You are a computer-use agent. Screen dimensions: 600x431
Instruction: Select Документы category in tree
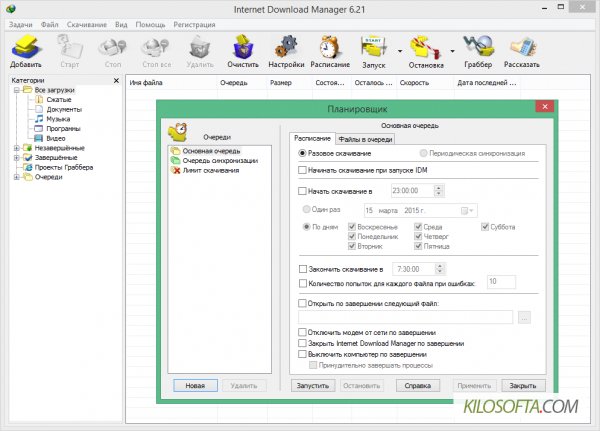point(64,109)
